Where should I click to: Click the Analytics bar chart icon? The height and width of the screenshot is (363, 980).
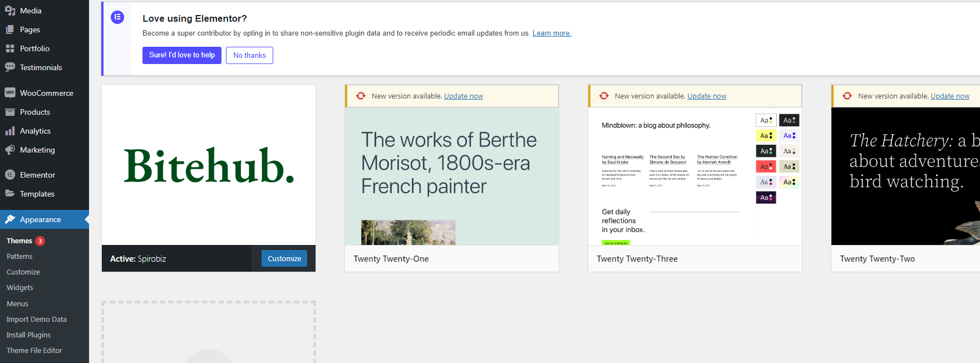pyautogui.click(x=10, y=131)
